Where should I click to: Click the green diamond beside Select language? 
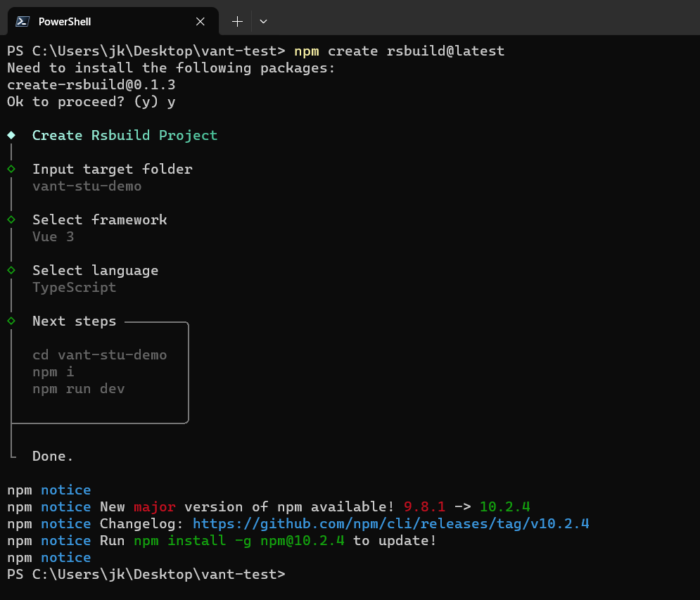11,270
